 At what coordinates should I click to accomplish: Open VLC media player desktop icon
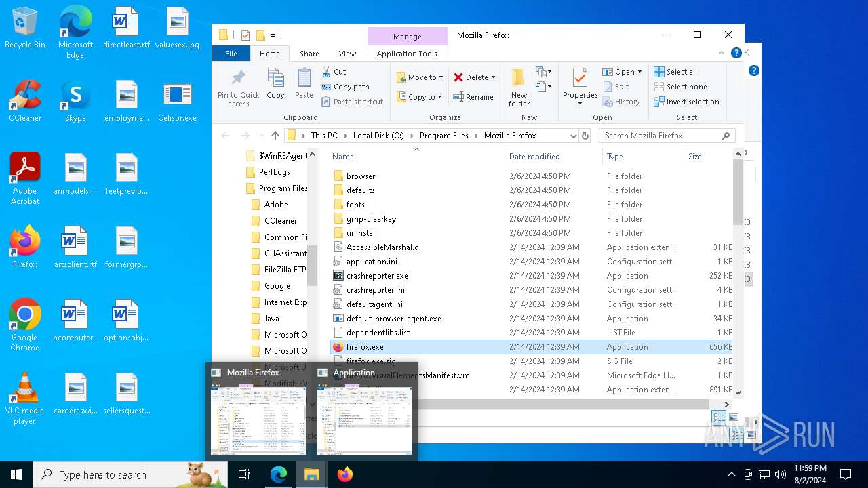click(x=24, y=399)
